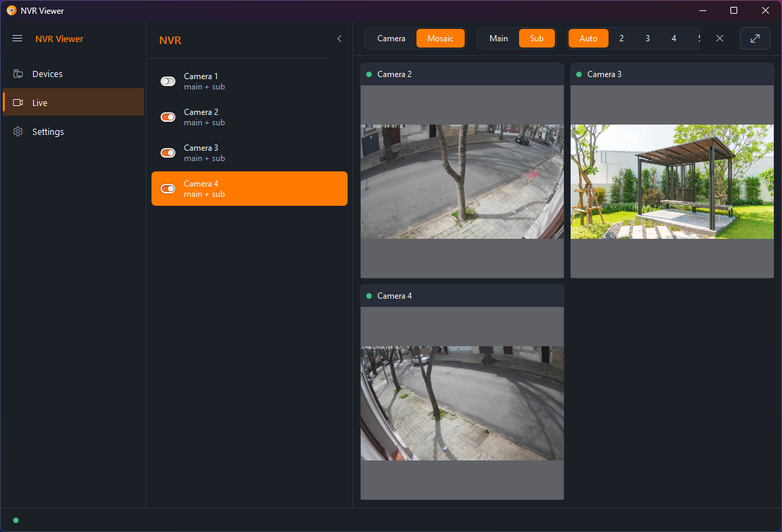Screen dimensions: 782x532
Task: Click the Camera 4 sidewalk video feed
Action: point(462,403)
